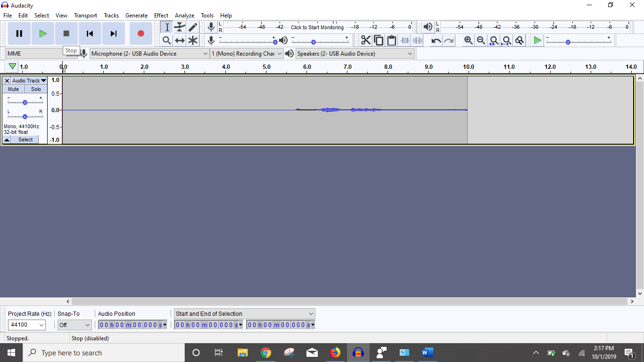Click the playback meter speaker icon

(428, 27)
